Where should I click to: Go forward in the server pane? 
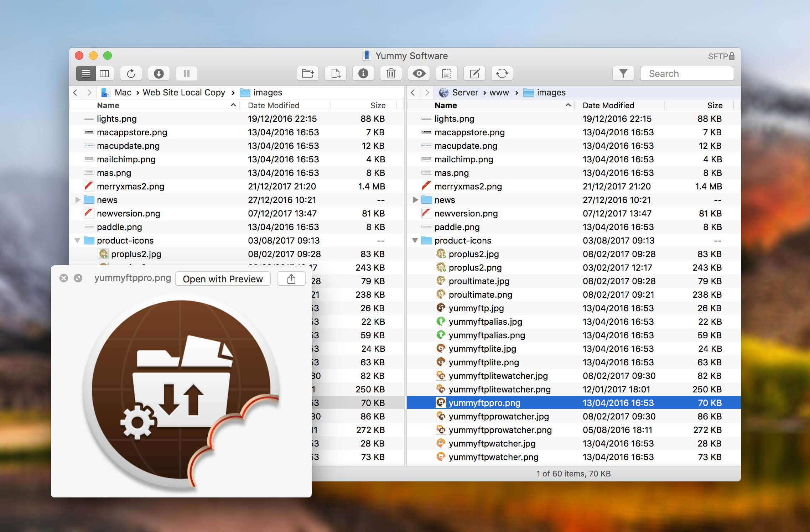point(427,93)
